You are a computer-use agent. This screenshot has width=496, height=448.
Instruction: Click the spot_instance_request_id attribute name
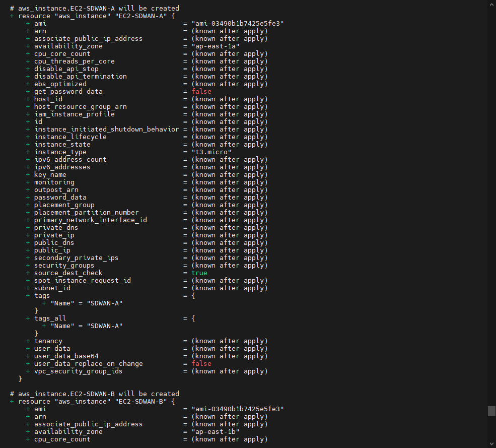[82, 281]
